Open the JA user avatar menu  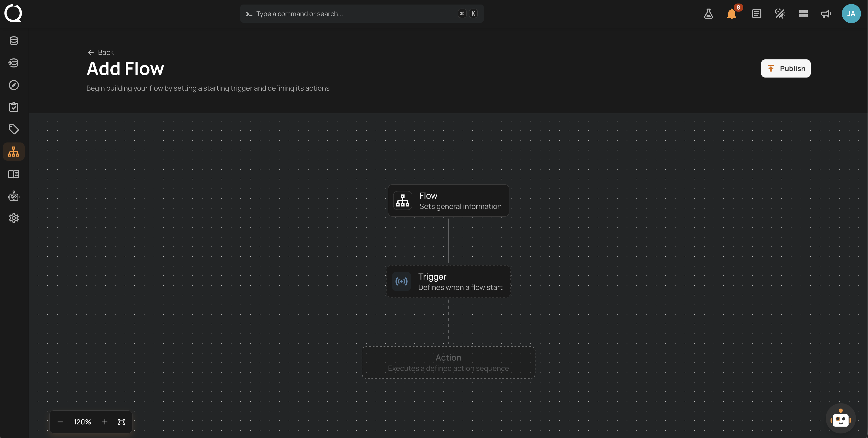click(851, 14)
